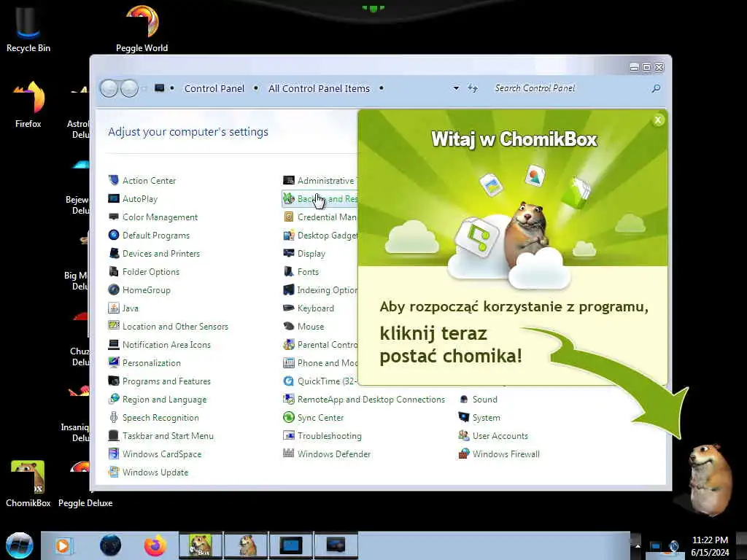Click the Troubleshooting icon
747x560 pixels.
click(289, 435)
